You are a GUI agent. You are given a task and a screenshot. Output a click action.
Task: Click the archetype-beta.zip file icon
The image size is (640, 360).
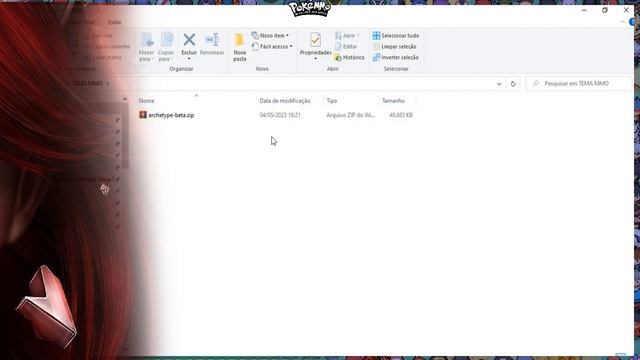143,115
